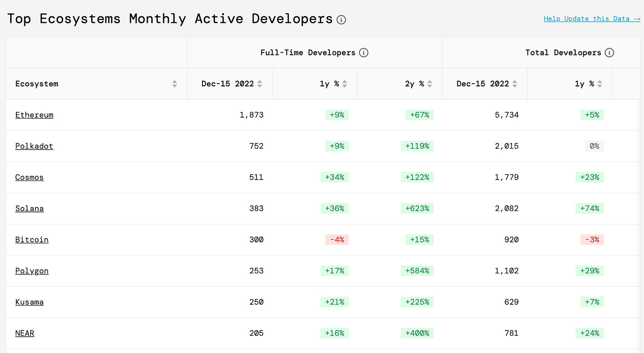Select Cosmos full-time count 511

256,177
